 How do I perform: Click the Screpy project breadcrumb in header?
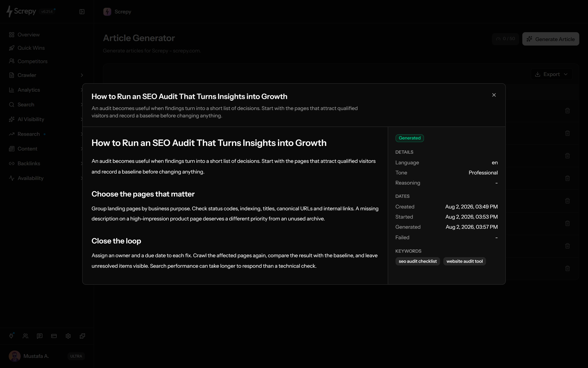(x=117, y=12)
